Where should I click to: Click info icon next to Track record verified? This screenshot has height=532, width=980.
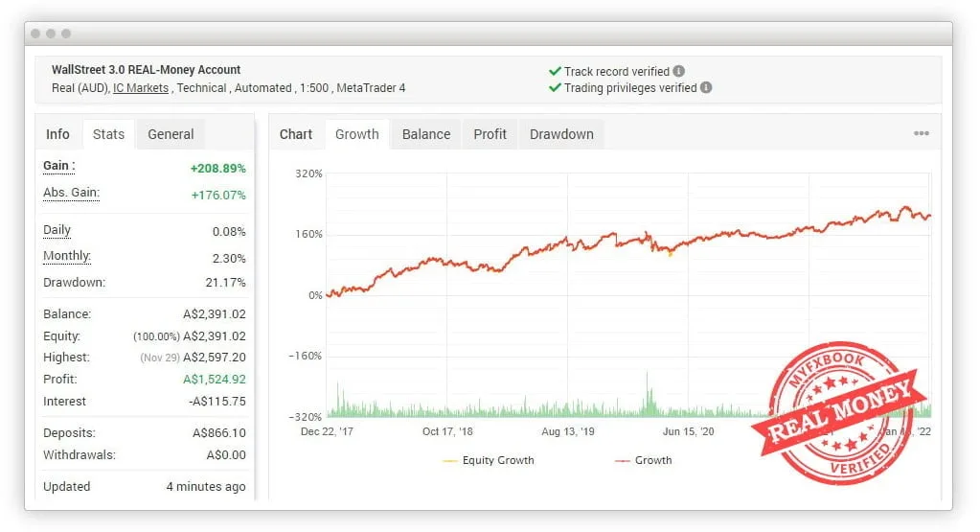[x=679, y=71]
